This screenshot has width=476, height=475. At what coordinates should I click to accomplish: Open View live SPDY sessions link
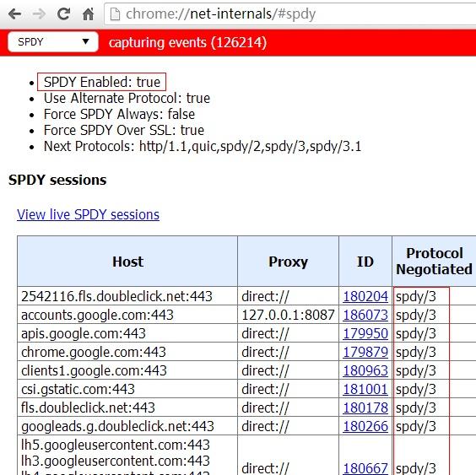pos(88,214)
